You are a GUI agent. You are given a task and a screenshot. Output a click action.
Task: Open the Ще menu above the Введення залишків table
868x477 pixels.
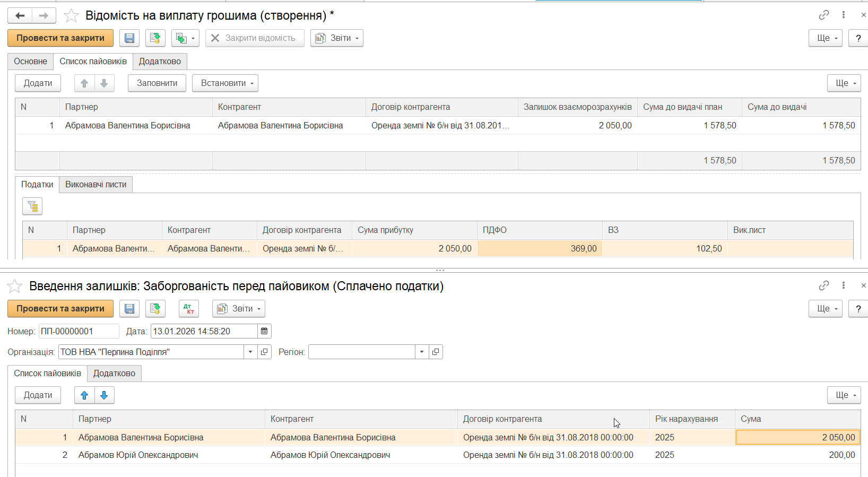tap(844, 395)
